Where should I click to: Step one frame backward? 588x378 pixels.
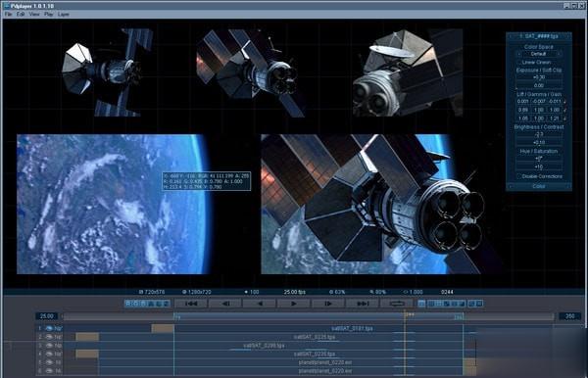225,304
